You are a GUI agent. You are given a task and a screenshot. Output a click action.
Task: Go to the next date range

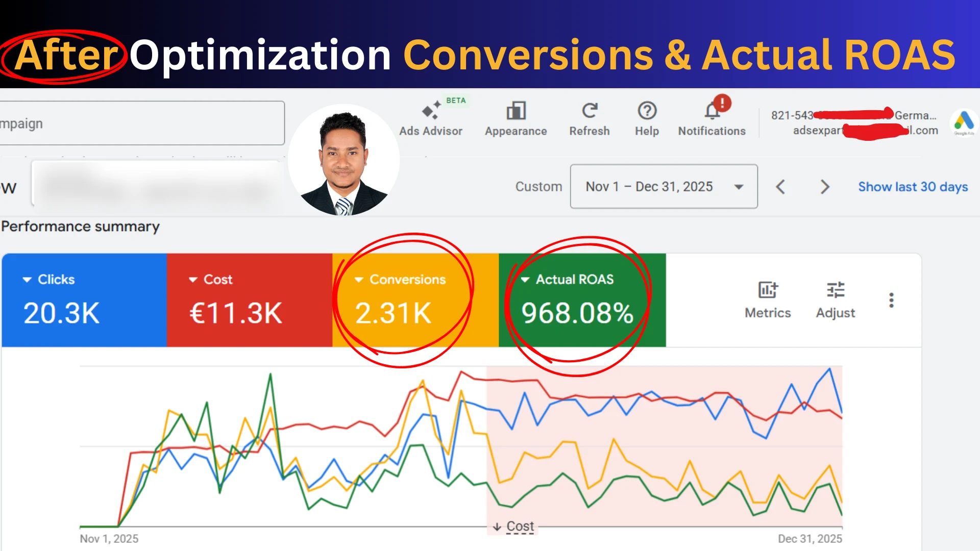(x=825, y=187)
